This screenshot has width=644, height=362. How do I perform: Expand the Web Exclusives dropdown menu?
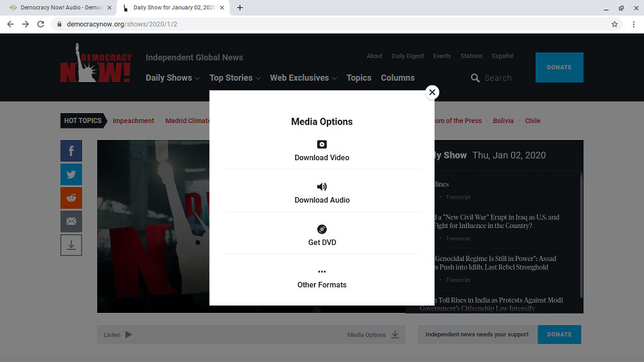click(x=303, y=78)
